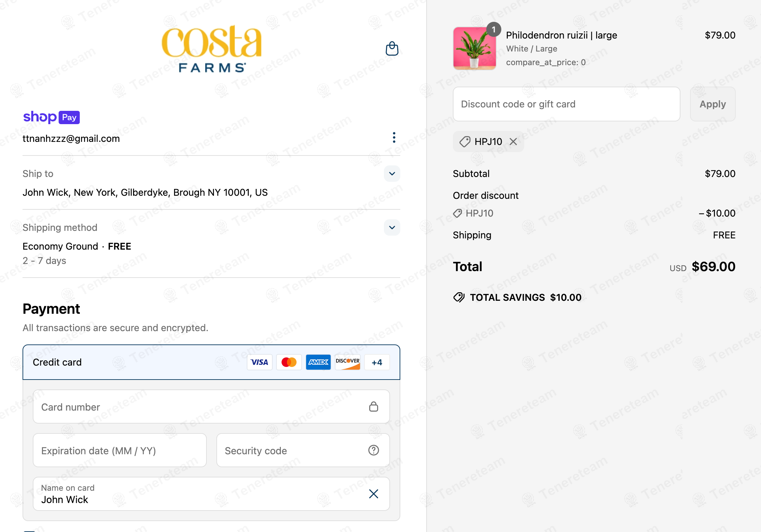
Task: Click the Philodendron ruizii product thumbnail
Action: click(x=474, y=48)
